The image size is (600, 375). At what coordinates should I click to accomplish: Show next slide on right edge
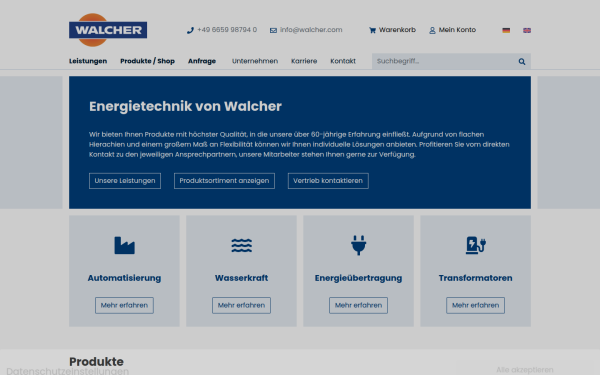click(569, 142)
